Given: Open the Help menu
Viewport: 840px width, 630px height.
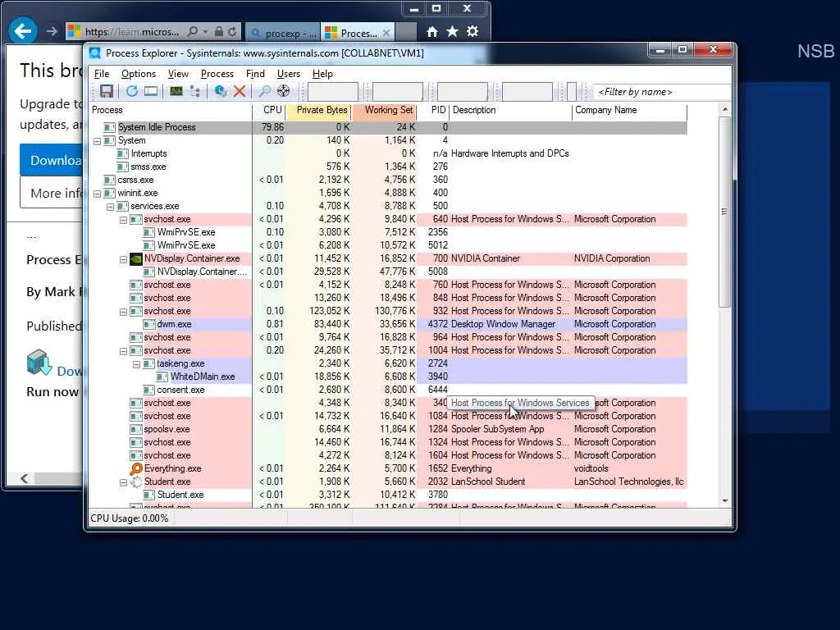Looking at the screenshot, I should (322, 74).
